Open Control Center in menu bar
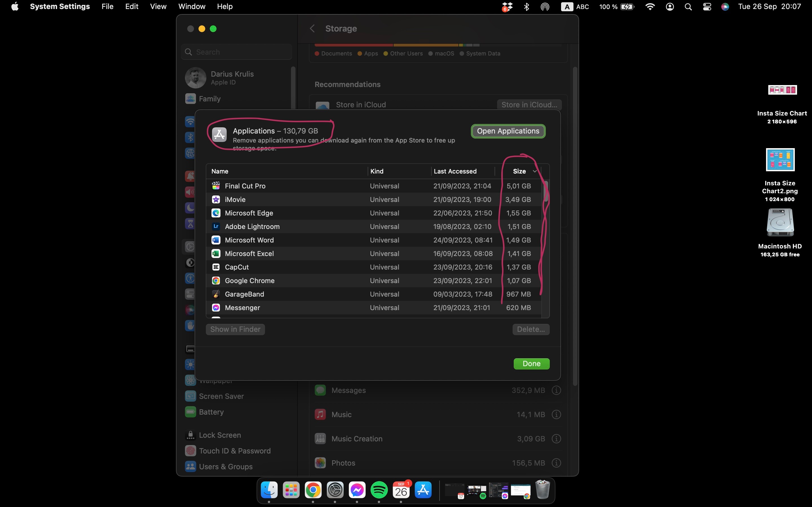Screen dimensions: 812x507 click(x=707, y=7)
